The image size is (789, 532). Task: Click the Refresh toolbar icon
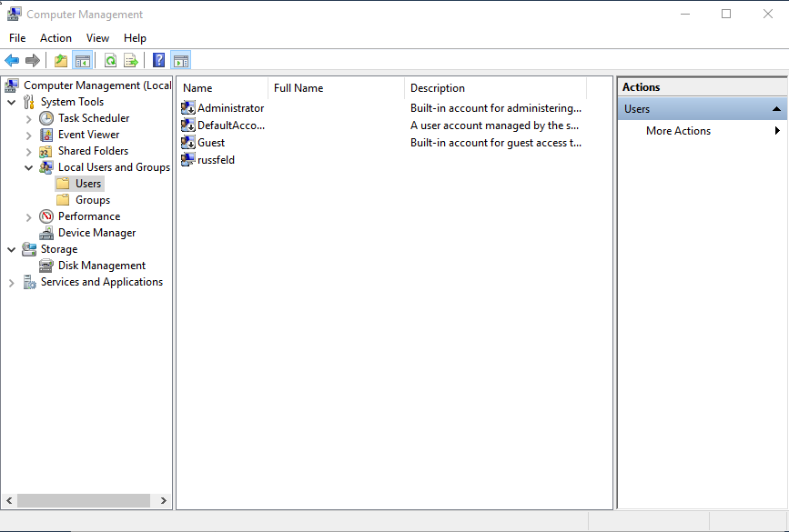[110, 61]
